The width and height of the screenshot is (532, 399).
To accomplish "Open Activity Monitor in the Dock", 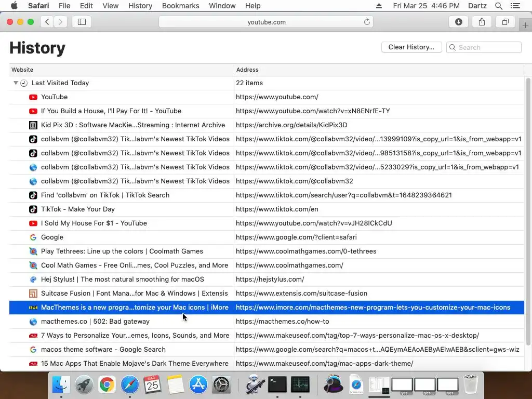I will 300,384.
